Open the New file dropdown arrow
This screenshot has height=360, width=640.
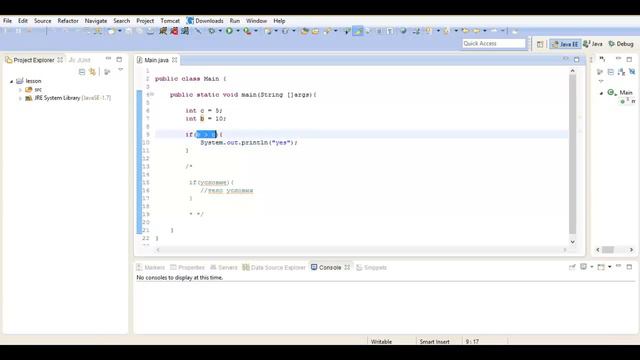pyautogui.click(x=119, y=31)
